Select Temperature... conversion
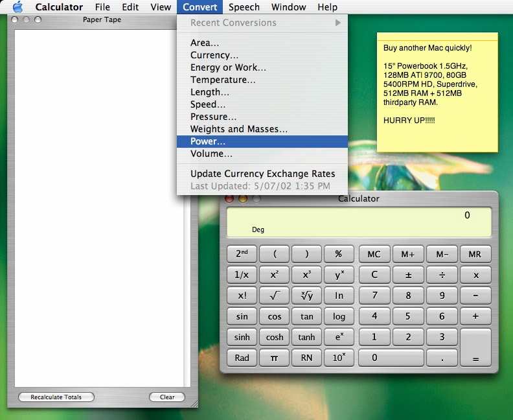The width and height of the screenshot is (513, 420). (262, 80)
